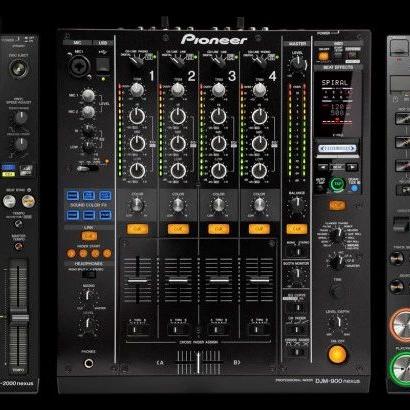This screenshot has height=410, width=410.
Task: Push channel 1 CUE button
Action: 137,229
